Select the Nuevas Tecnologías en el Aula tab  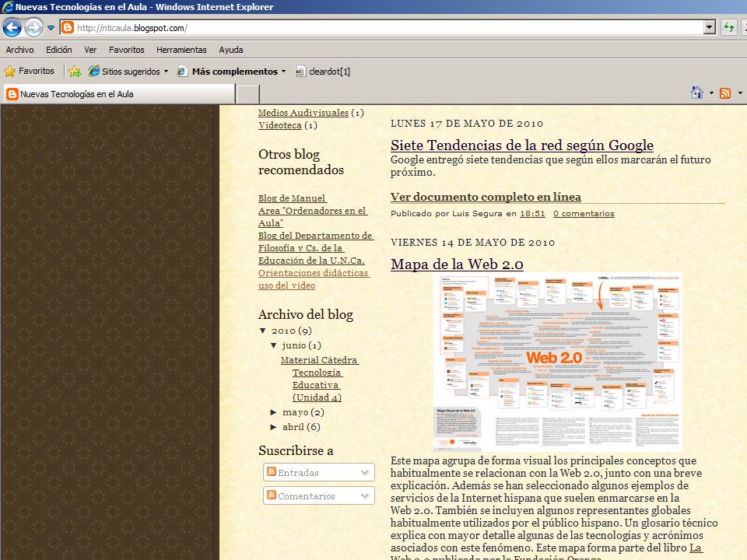[120, 94]
